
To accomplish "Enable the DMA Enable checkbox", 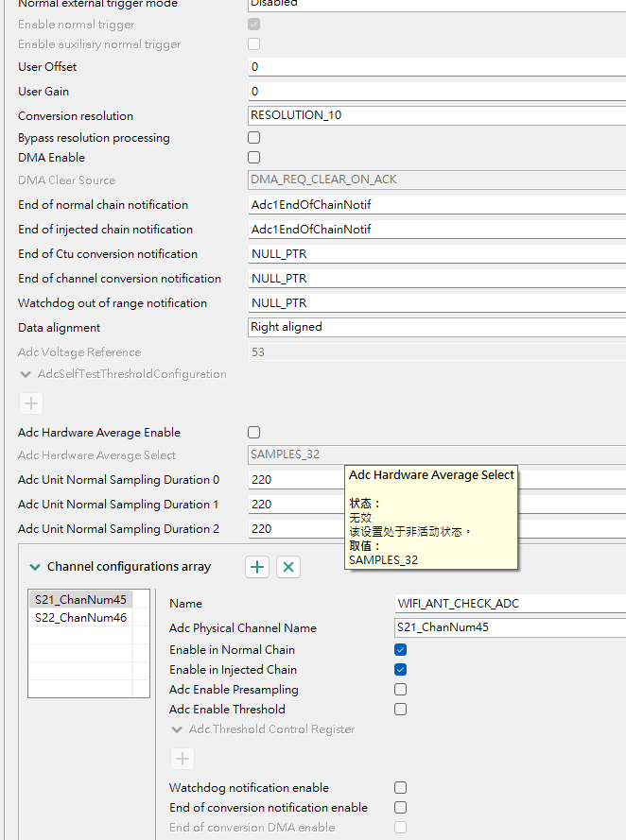I will [x=254, y=158].
